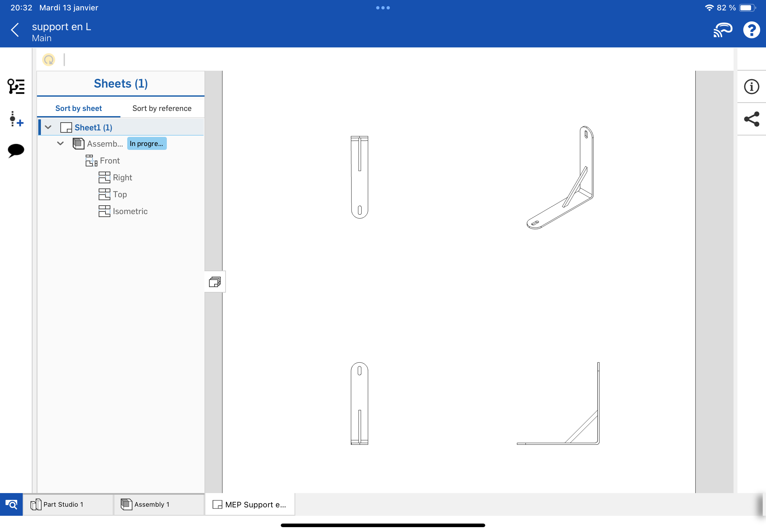Screen dimensions: 766x532
Task: Go back using the header arrow
Action: 15,30
